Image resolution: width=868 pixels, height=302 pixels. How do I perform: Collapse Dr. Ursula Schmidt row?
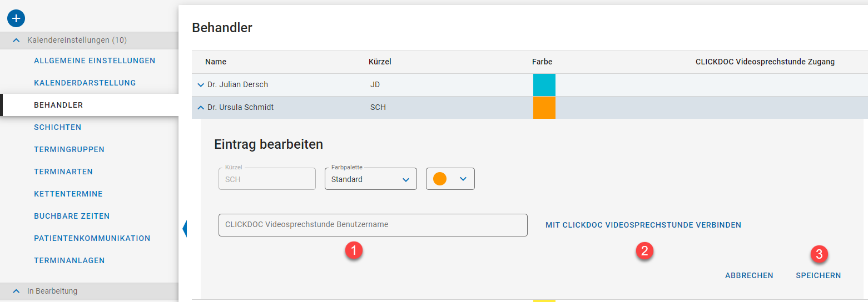tap(201, 107)
